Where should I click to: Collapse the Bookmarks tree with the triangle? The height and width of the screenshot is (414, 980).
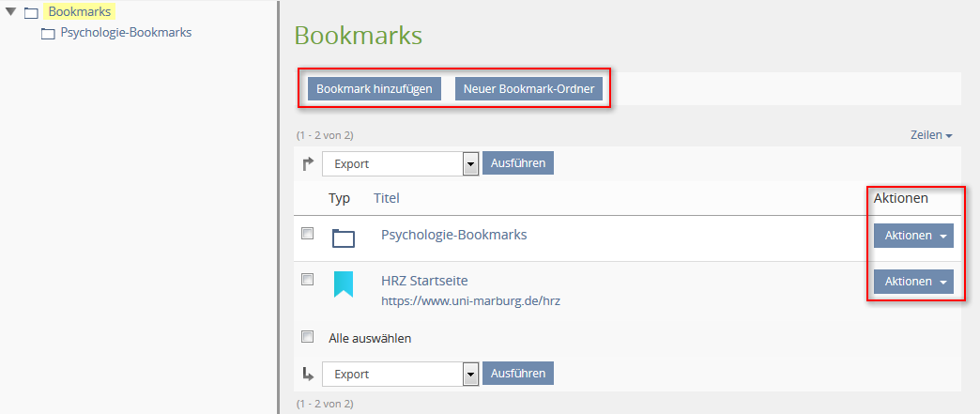coord(10,11)
